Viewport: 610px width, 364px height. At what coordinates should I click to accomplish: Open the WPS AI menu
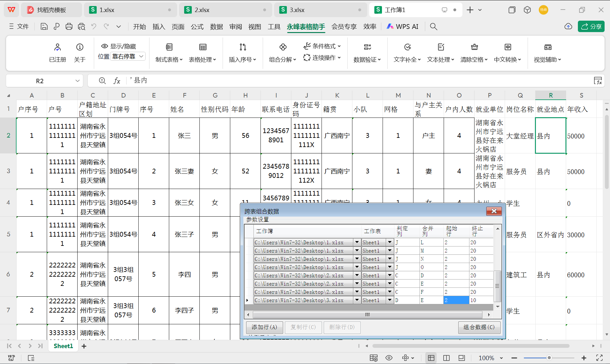pyautogui.click(x=403, y=26)
